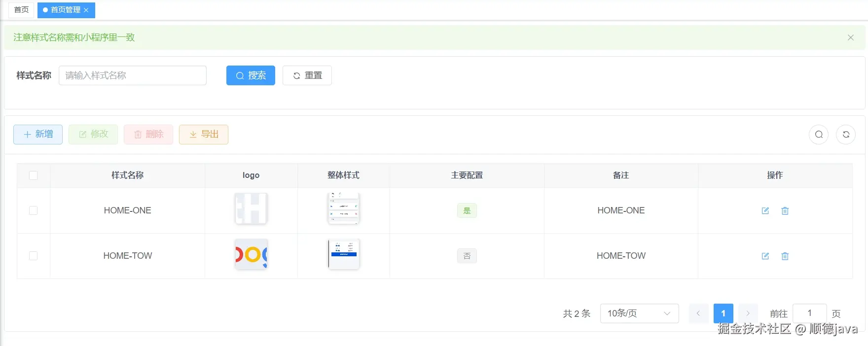Close the 首页管理 tab
Image resolution: width=868 pixels, height=346 pixels.
click(86, 10)
